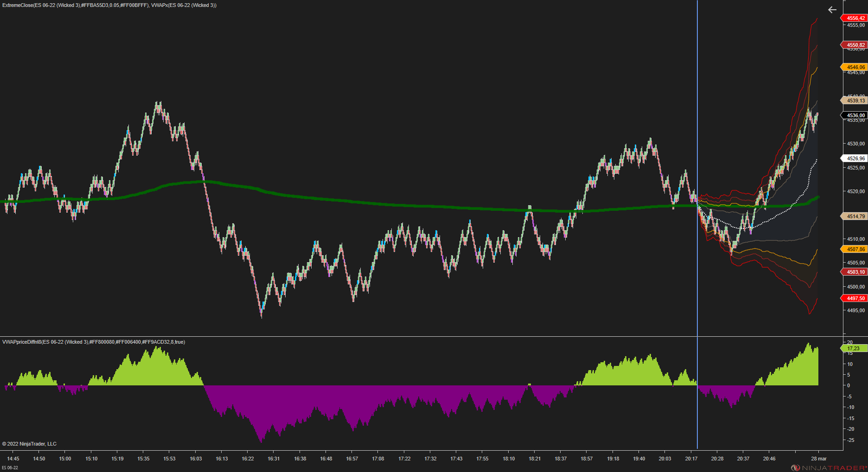This screenshot has width=868, height=472.
Task: Click the 20:17 time axis label
Action: pos(691,459)
